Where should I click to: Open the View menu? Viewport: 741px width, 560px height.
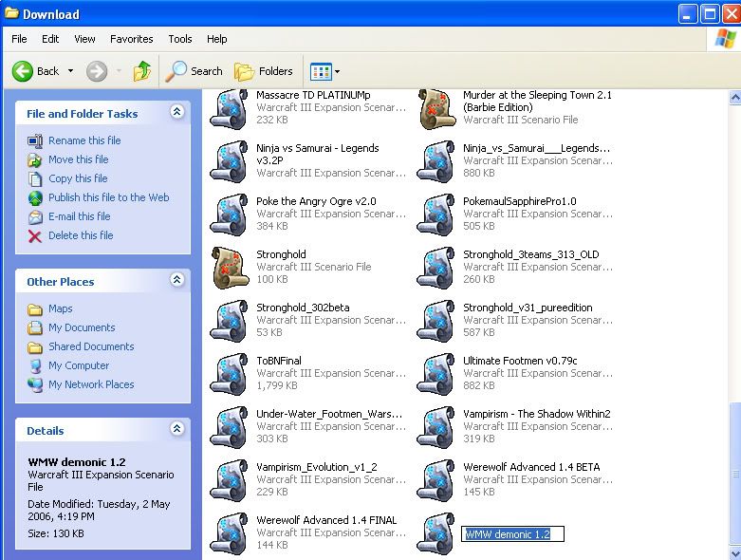pyautogui.click(x=84, y=39)
